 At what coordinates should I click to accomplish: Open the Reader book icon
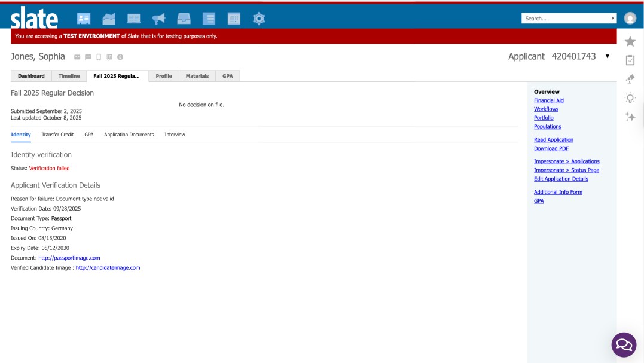(x=133, y=19)
